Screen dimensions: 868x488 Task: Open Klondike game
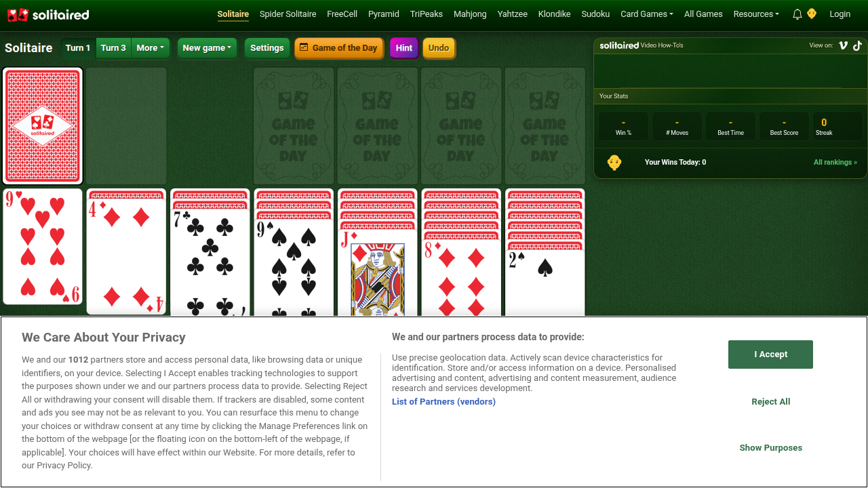[x=555, y=14]
